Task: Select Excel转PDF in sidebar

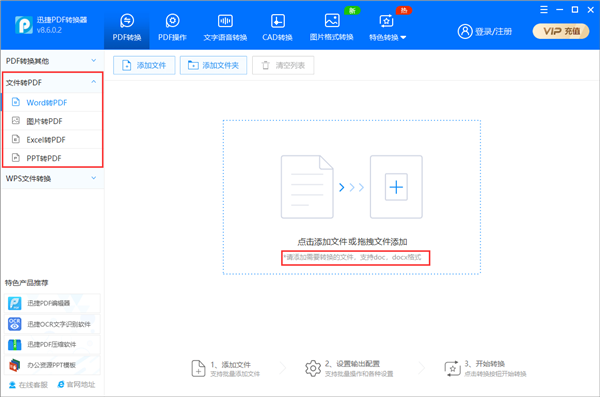Action: (52, 139)
